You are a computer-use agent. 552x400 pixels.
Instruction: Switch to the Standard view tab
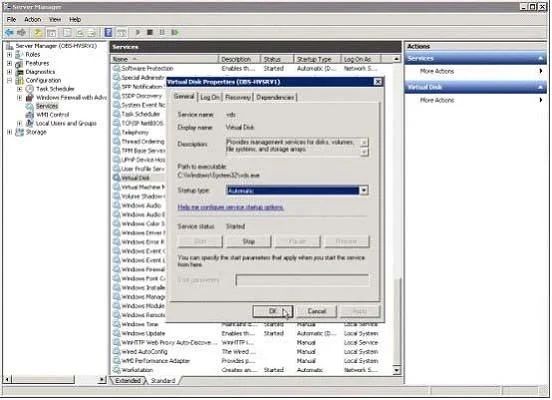point(163,381)
